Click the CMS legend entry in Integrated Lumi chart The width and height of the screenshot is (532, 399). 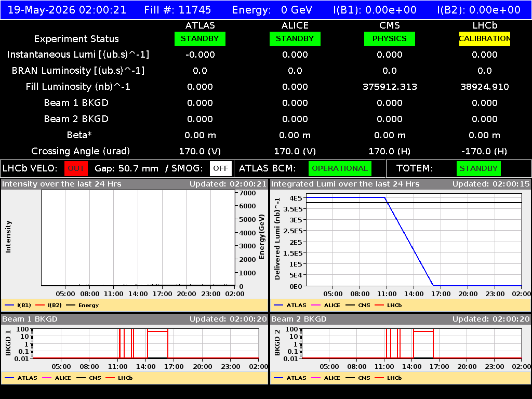[358, 305]
